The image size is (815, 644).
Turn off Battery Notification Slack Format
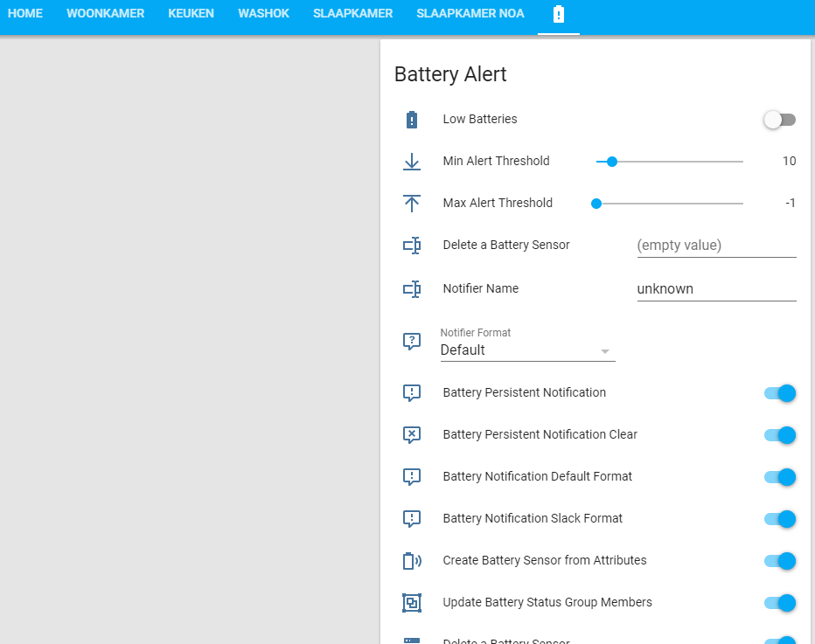click(x=778, y=518)
